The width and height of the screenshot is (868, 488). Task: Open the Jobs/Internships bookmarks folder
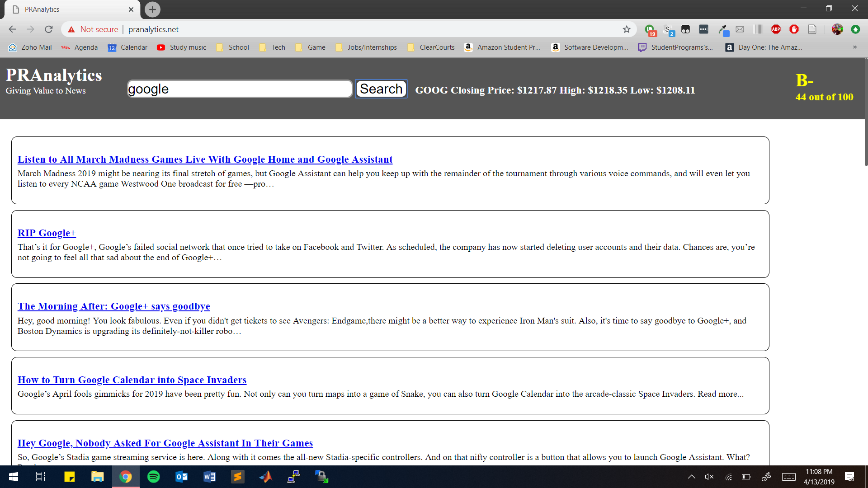point(366,47)
